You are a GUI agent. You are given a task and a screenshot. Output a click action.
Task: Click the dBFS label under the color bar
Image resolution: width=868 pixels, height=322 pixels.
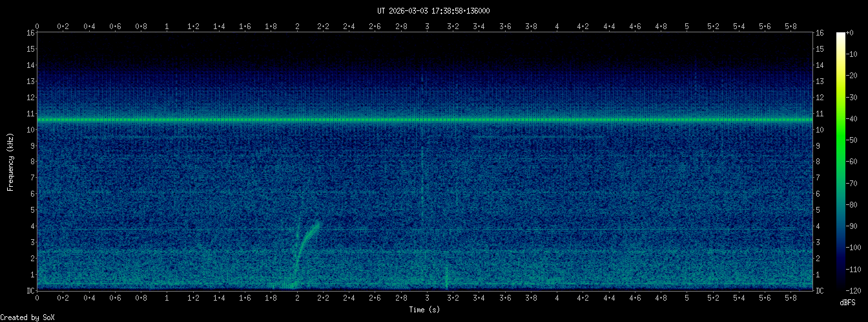pos(848,302)
